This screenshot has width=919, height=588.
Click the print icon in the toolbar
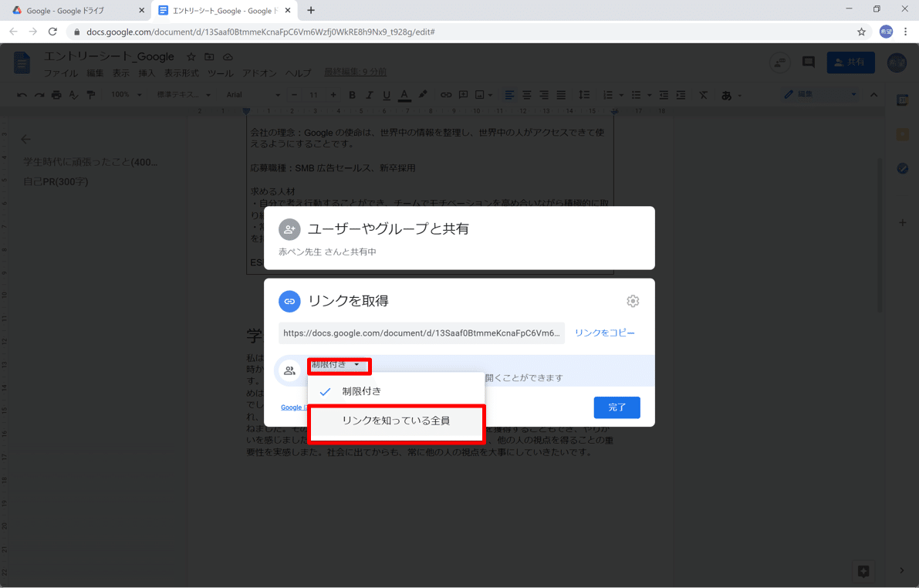click(x=55, y=95)
